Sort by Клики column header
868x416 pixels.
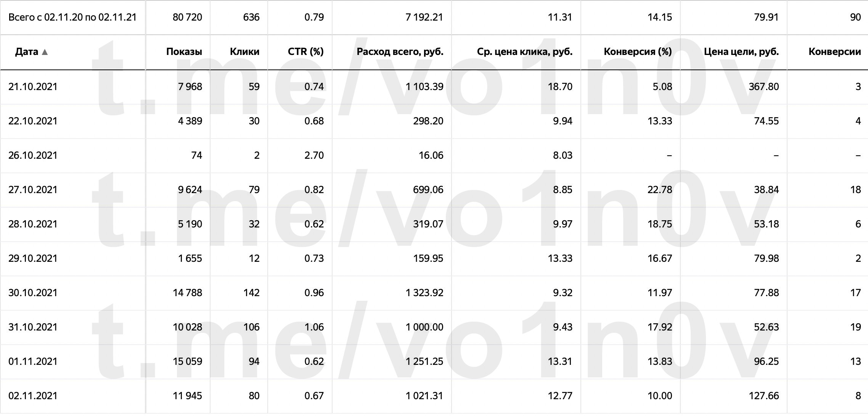coord(244,52)
